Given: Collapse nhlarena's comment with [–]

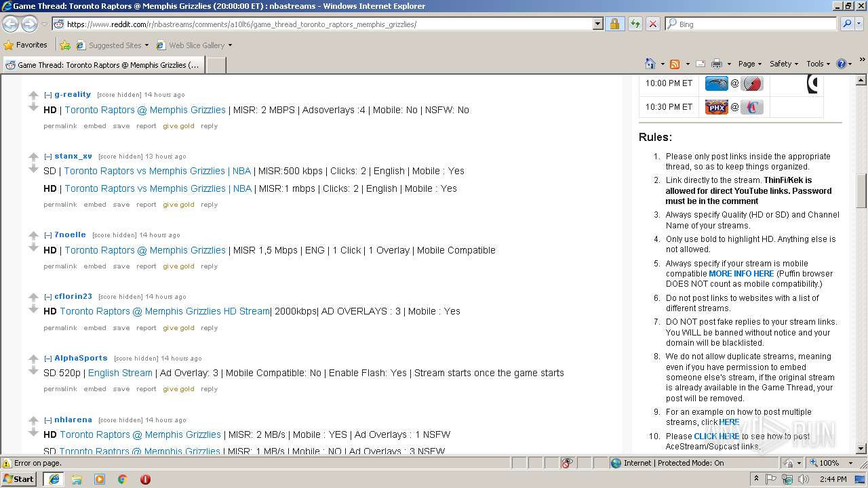Looking at the screenshot, I should point(48,420).
